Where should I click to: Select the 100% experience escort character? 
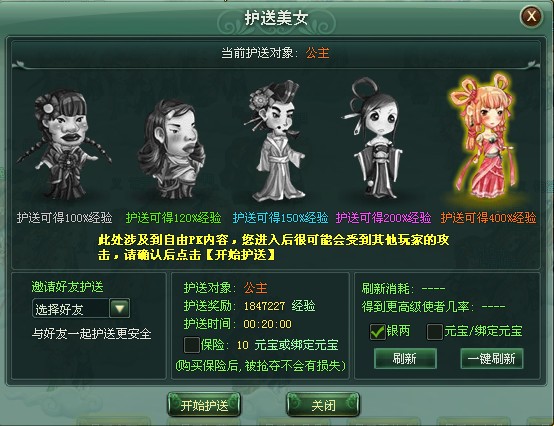pos(64,145)
